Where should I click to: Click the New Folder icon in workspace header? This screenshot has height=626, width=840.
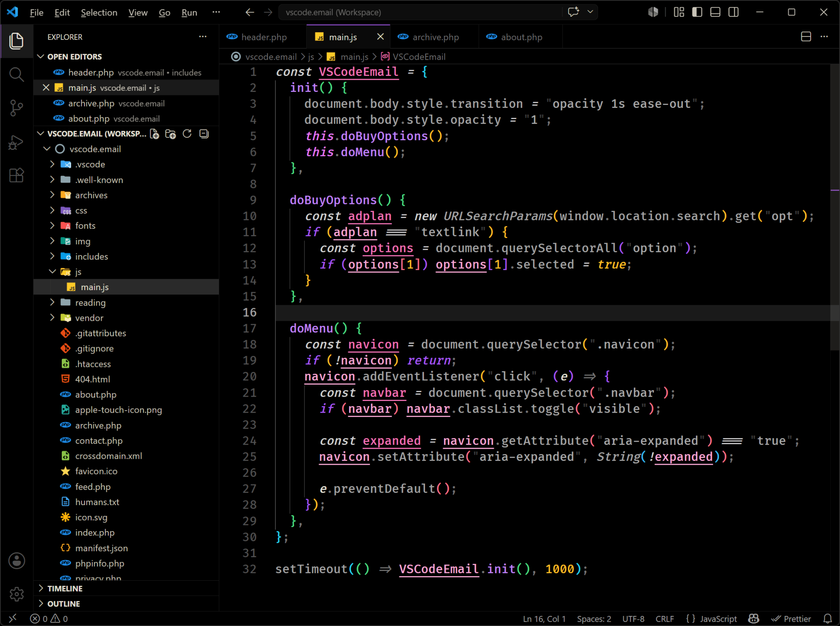point(171,134)
